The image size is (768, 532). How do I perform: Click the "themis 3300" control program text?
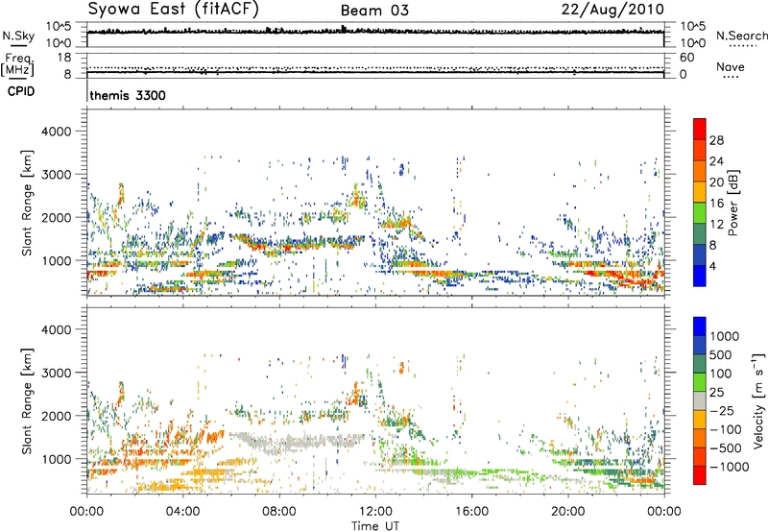(128, 95)
